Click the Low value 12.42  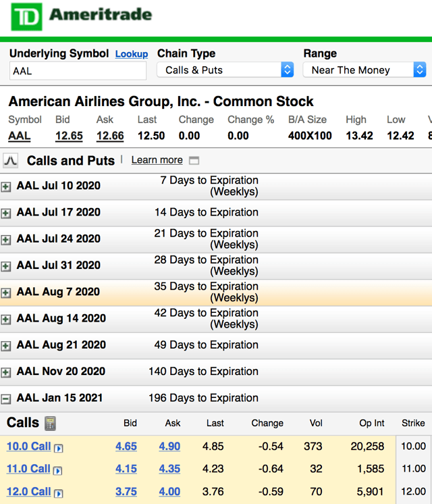point(400,136)
